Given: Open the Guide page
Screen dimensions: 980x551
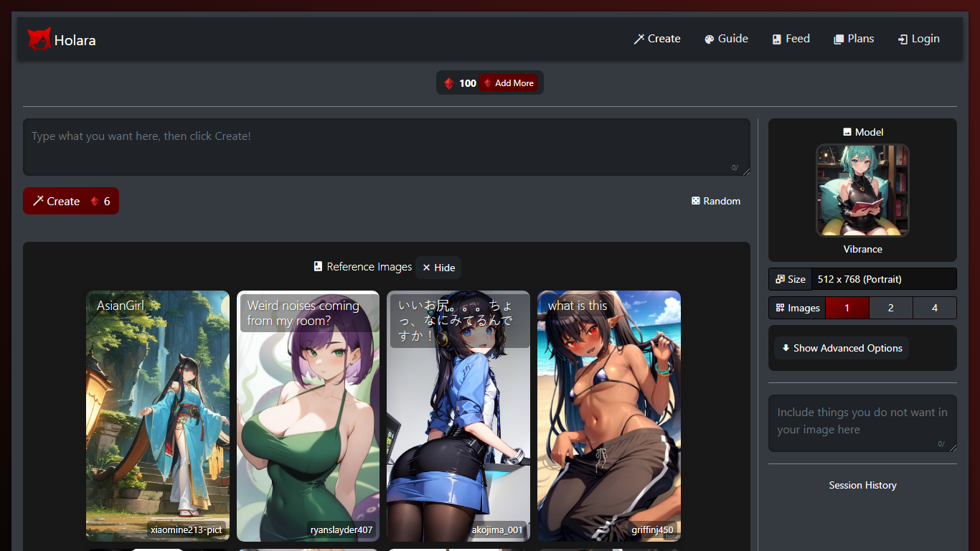Looking at the screenshot, I should [x=726, y=39].
